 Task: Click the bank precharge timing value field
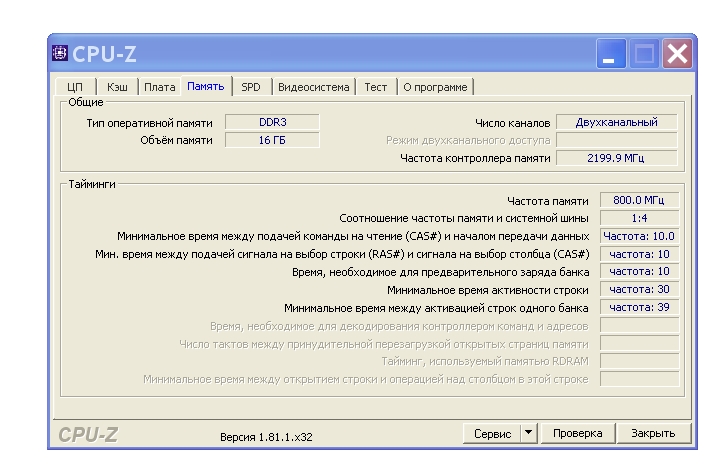[639, 272]
